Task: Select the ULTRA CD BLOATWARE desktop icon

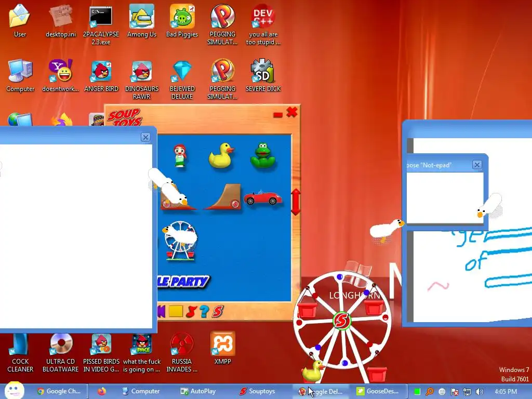Action: (x=60, y=353)
